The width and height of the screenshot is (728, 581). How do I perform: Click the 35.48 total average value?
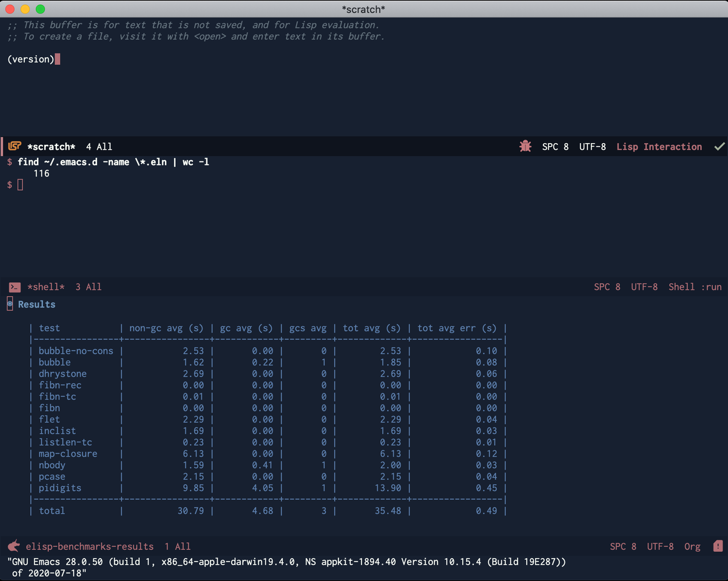click(388, 511)
